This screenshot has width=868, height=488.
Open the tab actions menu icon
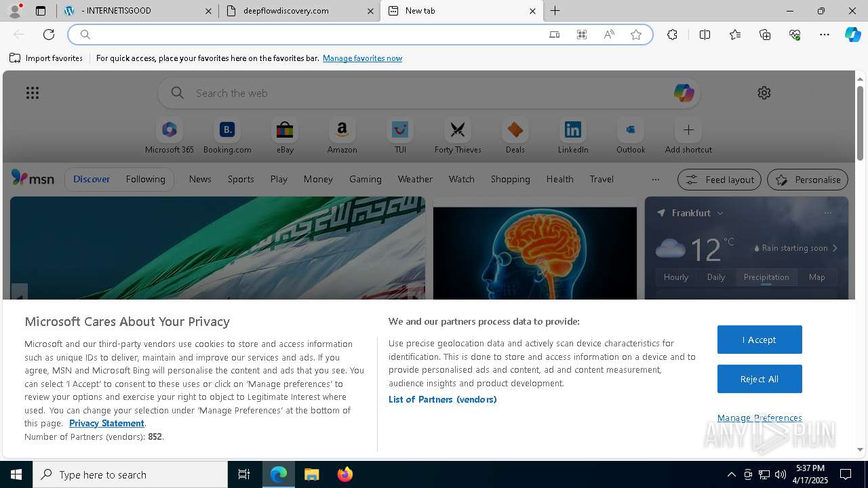pyautogui.click(x=41, y=11)
